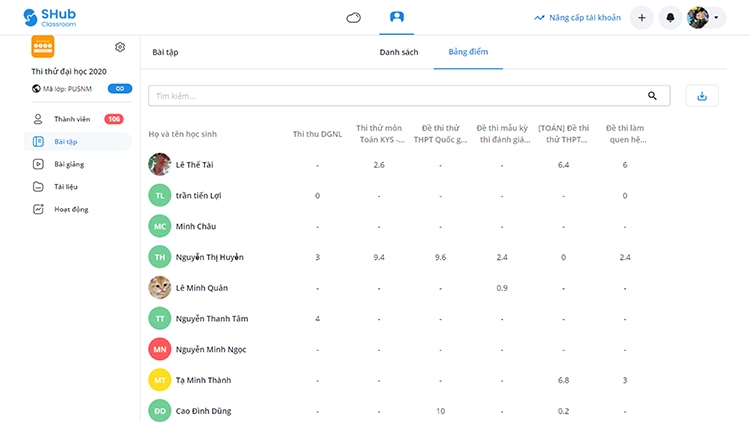Screen dimensions: 750x422
Task: Switch to the Danh sách tab
Action: pos(399,52)
